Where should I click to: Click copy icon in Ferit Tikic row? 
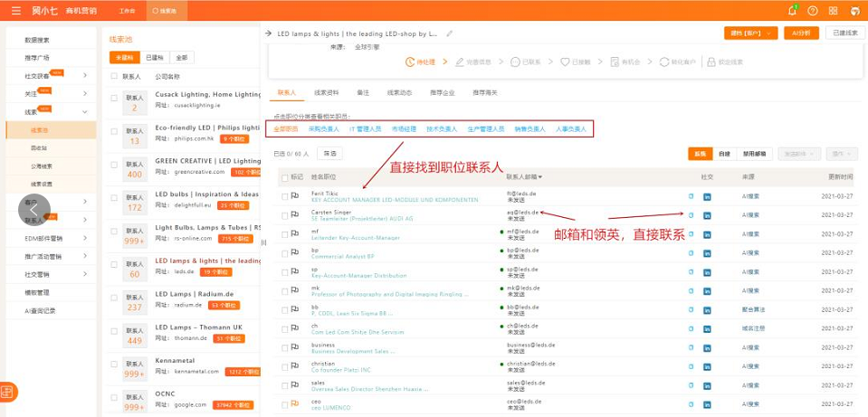pyautogui.click(x=691, y=196)
